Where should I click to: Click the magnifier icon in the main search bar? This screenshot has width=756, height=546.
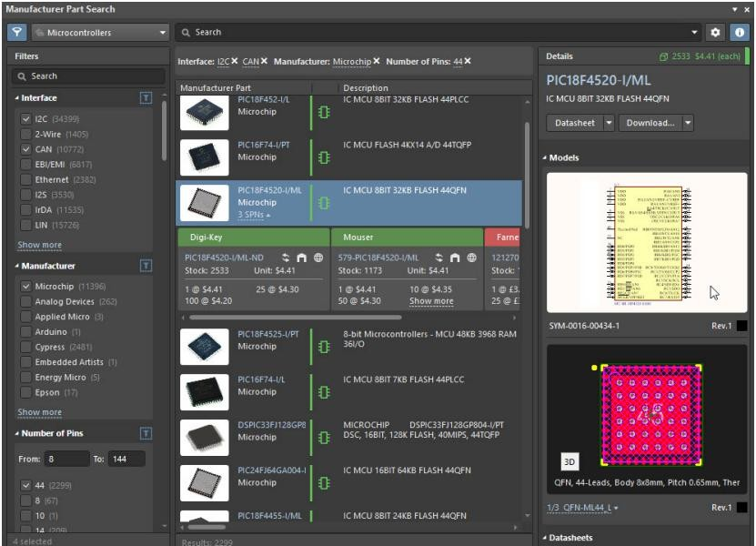pyautogui.click(x=186, y=33)
